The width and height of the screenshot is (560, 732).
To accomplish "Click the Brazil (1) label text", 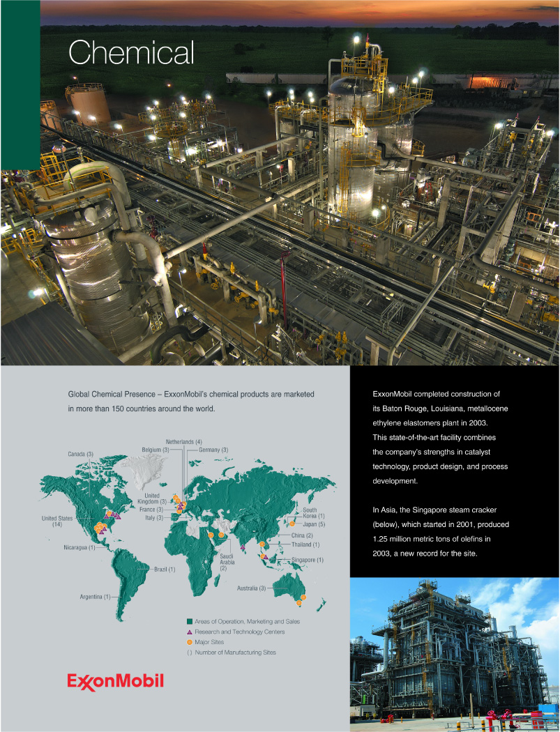I will coord(164,569).
